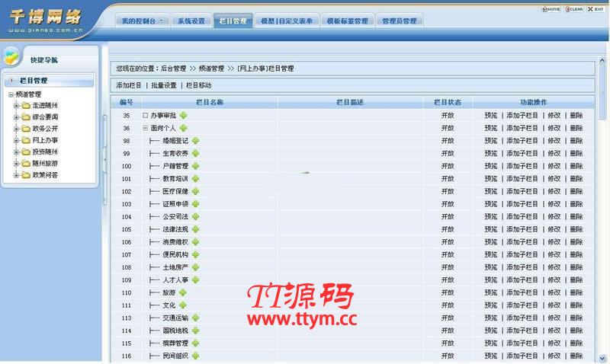
Task: Click the green plus icon beside 消费维权
Action: 195,242
